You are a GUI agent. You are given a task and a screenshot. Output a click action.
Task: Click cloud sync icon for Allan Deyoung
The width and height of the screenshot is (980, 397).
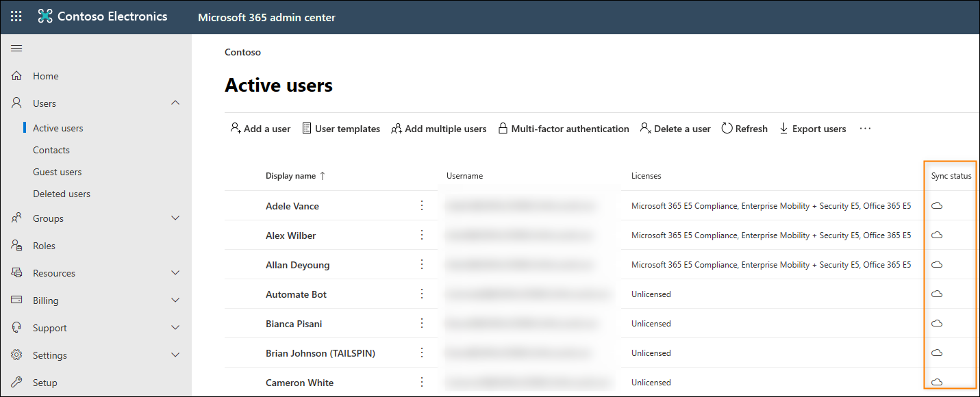(x=937, y=264)
